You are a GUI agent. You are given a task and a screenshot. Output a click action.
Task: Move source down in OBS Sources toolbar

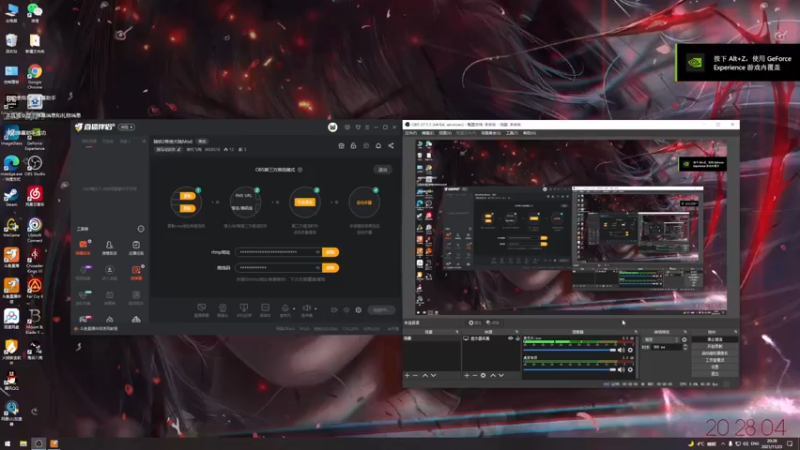(x=501, y=376)
